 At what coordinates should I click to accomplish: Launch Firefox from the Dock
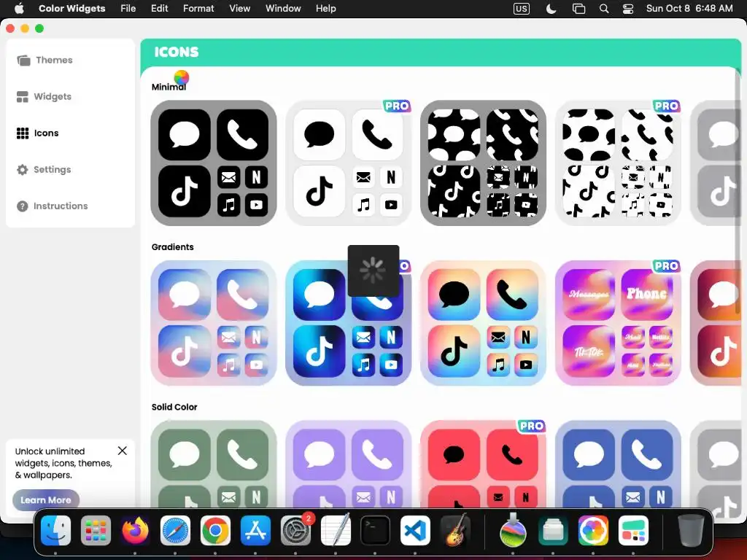click(135, 531)
